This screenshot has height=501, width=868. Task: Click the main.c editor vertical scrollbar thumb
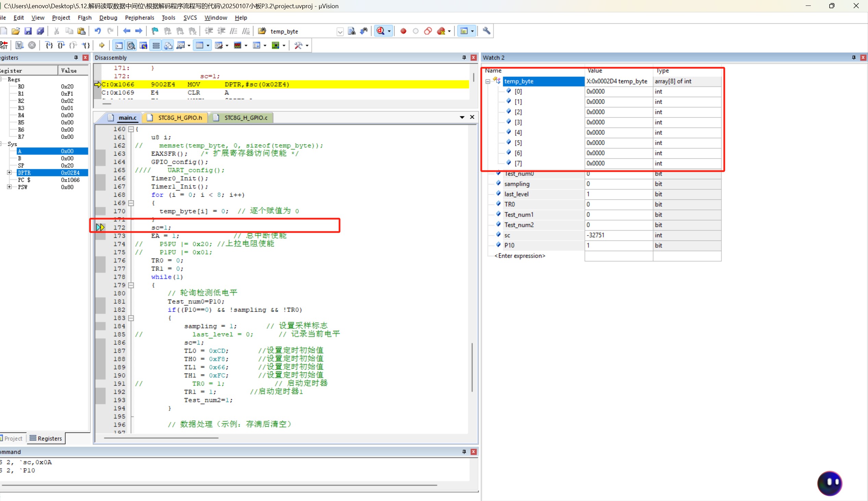(472, 367)
